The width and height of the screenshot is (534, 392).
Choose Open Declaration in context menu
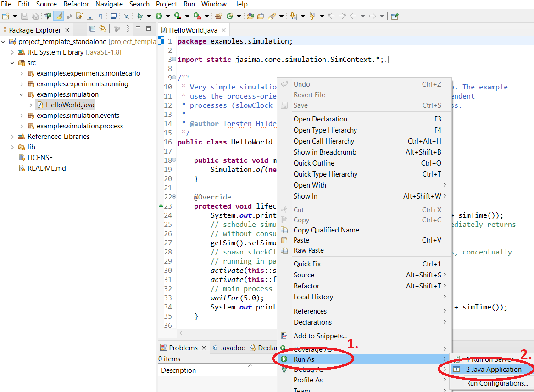point(320,119)
